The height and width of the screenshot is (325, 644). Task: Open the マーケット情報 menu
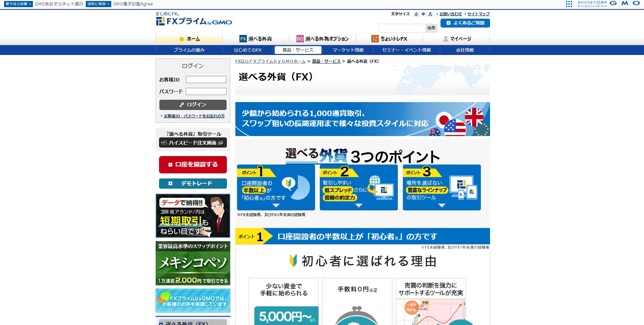coord(348,50)
